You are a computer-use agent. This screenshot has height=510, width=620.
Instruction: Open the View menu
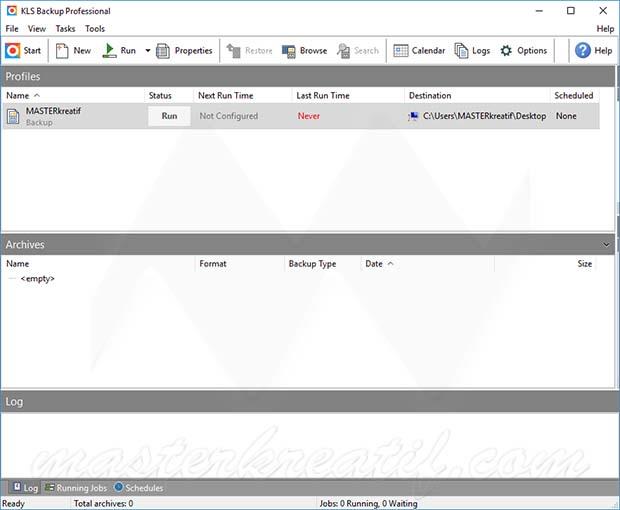coord(37,28)
